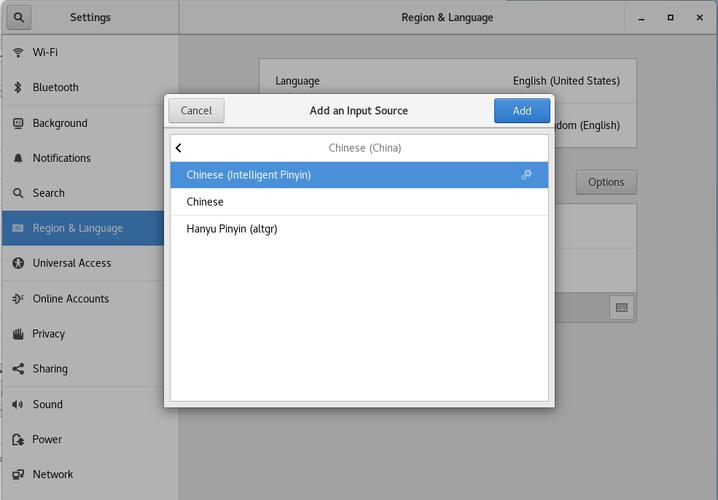This screenshot has width=718, height=500.
Task: Click the Power battery icon
Action: click(x=18, y=439)
